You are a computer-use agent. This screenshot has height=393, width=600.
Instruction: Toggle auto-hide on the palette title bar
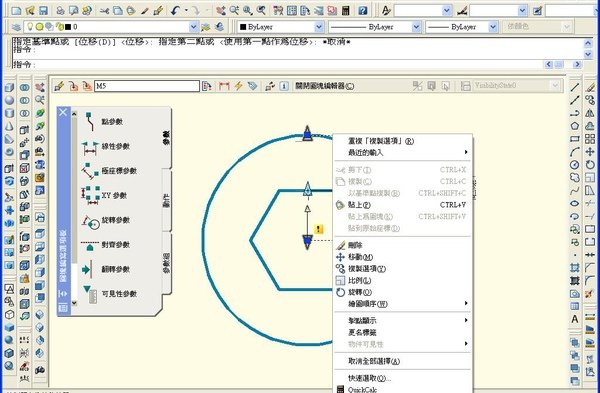(63, 294)
